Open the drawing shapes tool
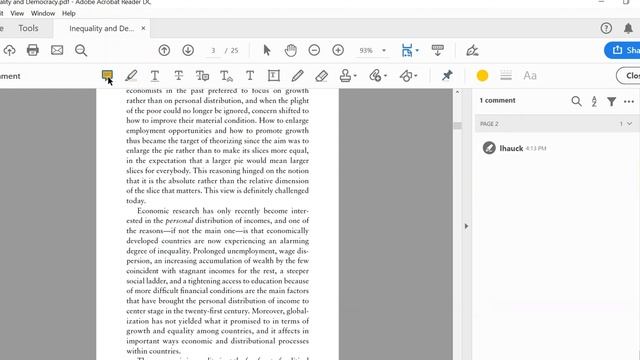 406,76
